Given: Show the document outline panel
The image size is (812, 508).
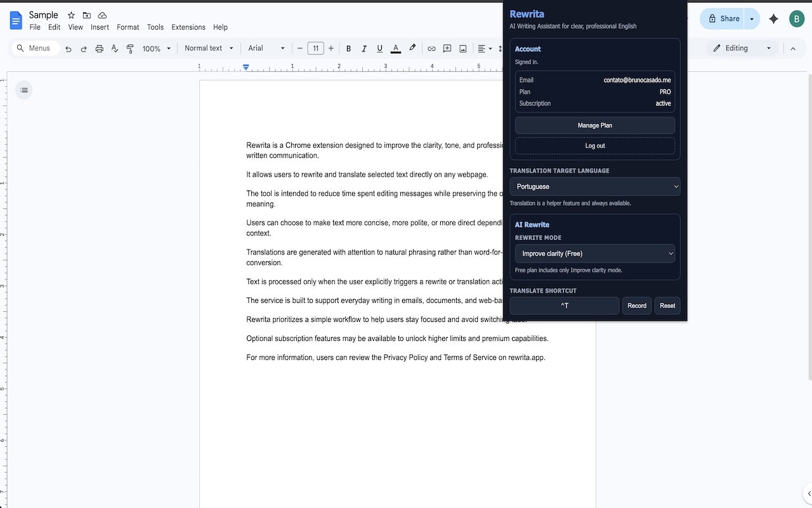Looking at the screenshot, I should [x=23, y=90].
